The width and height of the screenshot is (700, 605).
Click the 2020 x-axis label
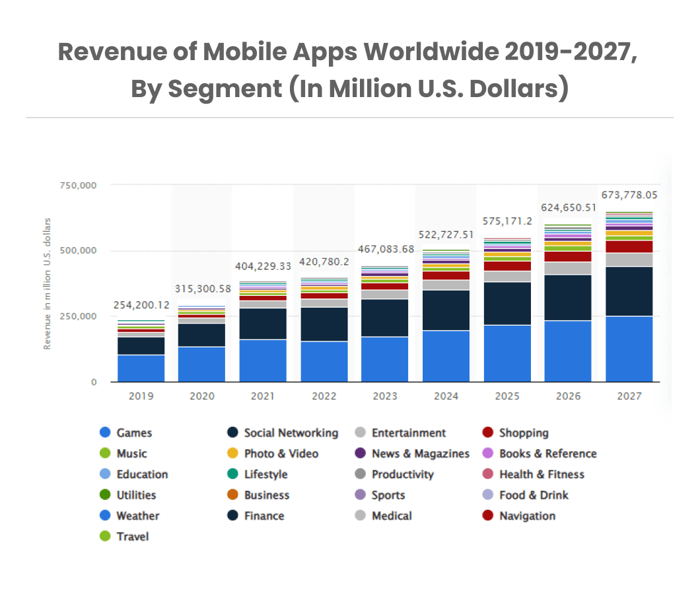202,396
